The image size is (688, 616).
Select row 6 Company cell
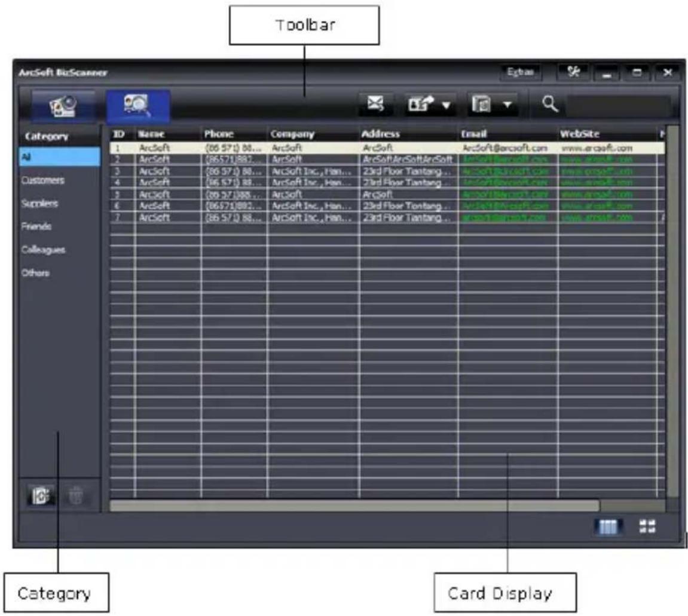pos(311,206)
